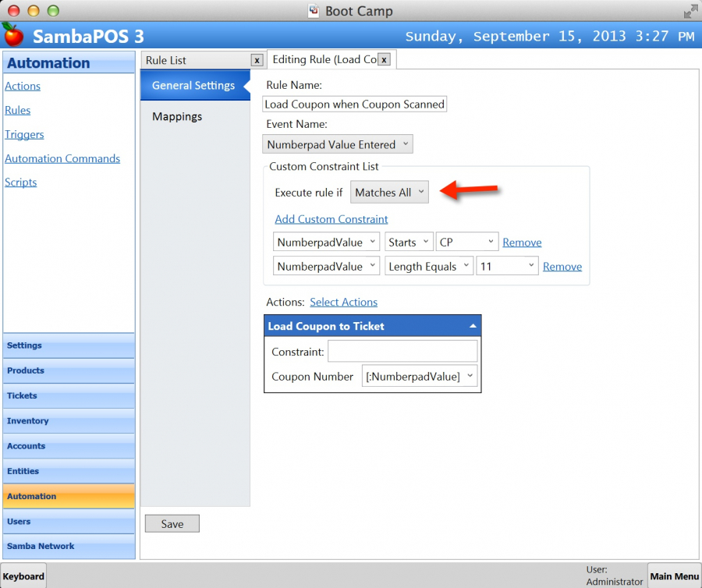
Task: Open the Coupon Number value dropdown
Action: tap(420, 377)
